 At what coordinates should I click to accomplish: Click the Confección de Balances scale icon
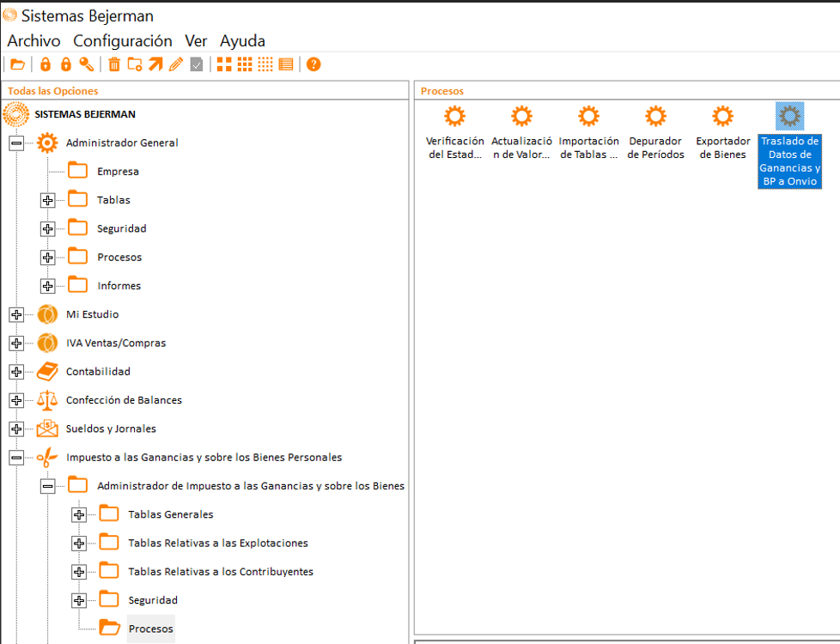pyautogui.click(x=47, y=400)
